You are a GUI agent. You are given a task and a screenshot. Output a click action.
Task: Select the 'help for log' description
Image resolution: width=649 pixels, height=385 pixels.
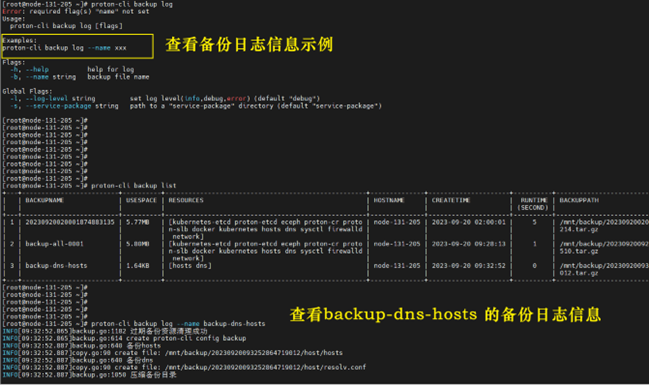click(x=111, y=70)
